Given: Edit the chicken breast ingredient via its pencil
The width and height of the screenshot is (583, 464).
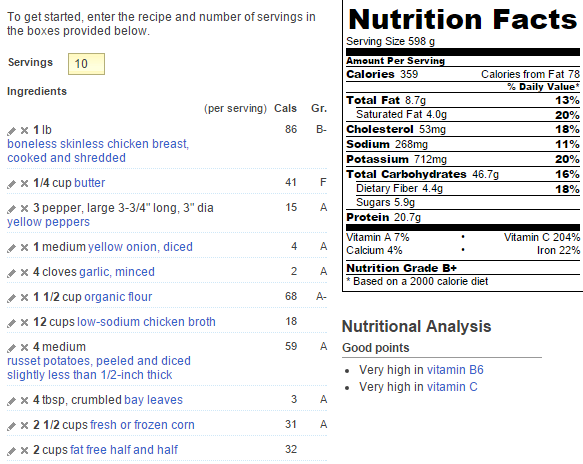Looking at the screenshot, I should (12, 131).
